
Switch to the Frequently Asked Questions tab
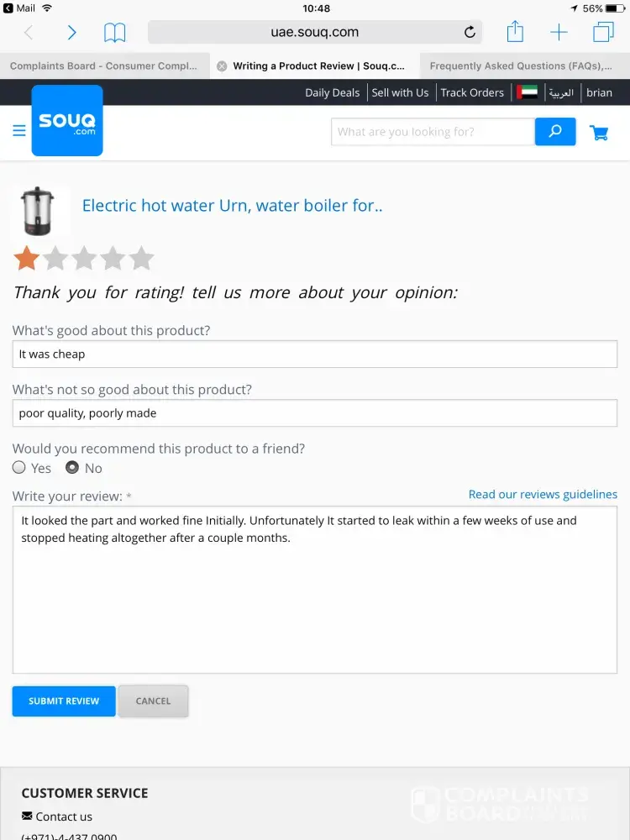click(521, 66)
